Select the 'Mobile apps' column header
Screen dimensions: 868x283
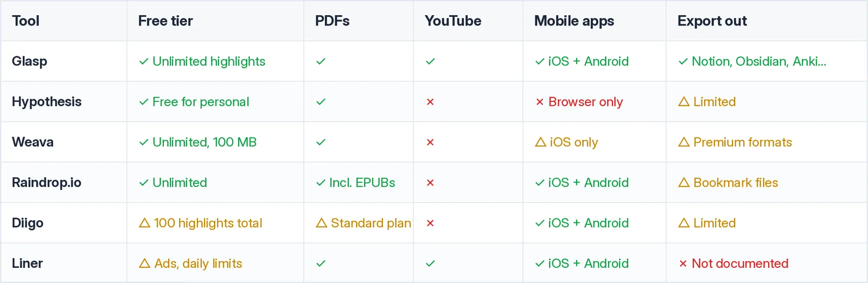click(x=574, y=21)
